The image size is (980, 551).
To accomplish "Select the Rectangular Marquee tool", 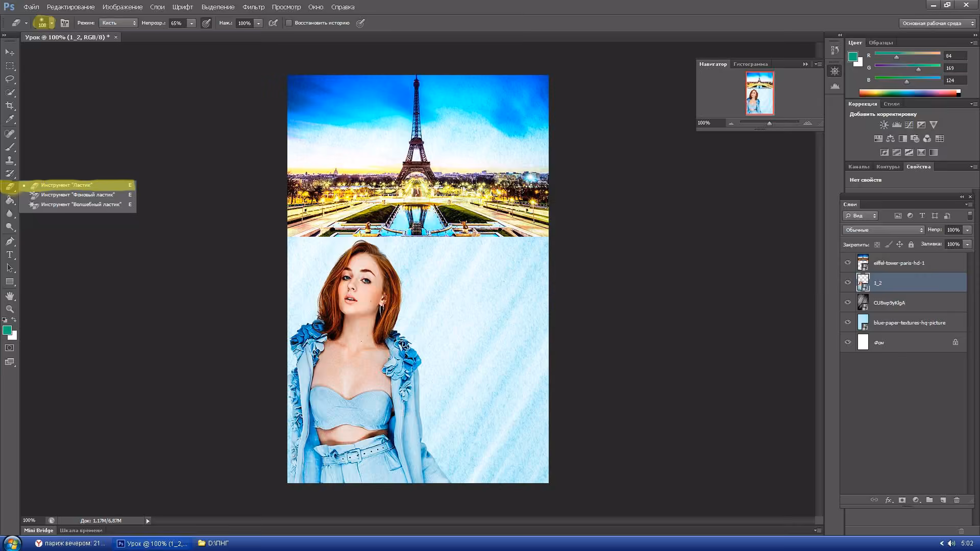I will [10, 66].
